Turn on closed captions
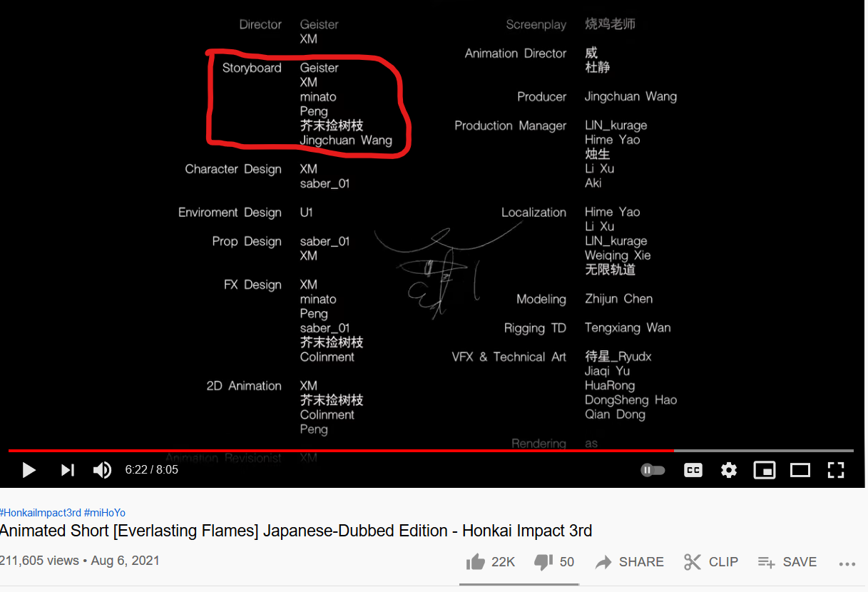Viewport: 868px width, 592px height. pyautogui.click(x=693, y=470)
